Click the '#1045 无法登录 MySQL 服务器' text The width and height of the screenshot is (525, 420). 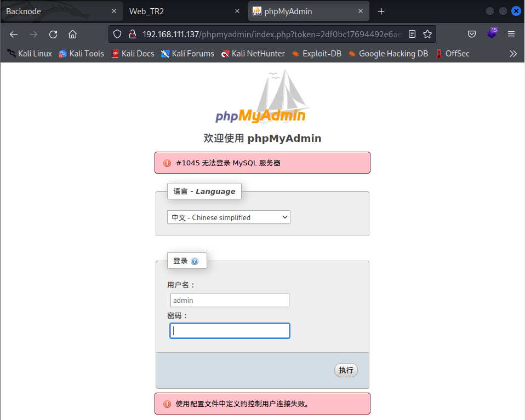pos(229,163)
